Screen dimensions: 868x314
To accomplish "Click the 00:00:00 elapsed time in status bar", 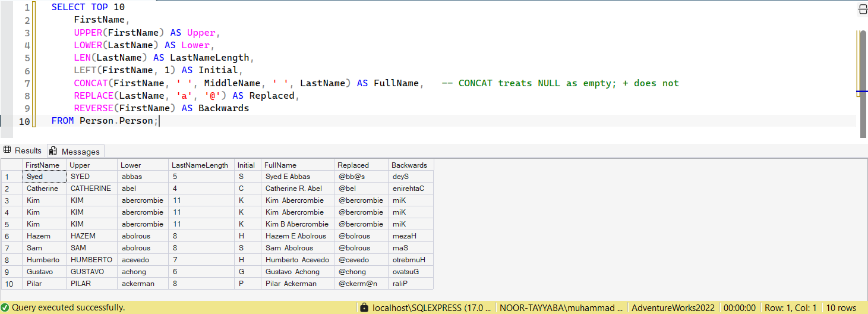I will [x=738, y=307].
